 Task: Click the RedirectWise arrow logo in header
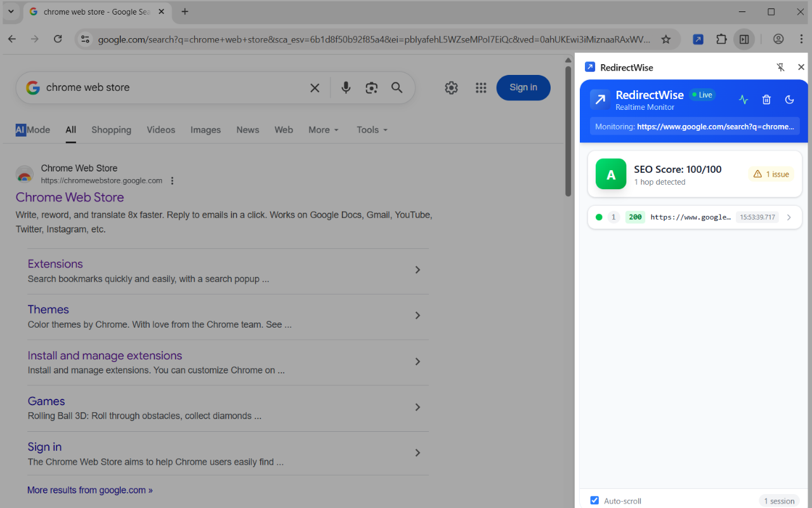600,100
